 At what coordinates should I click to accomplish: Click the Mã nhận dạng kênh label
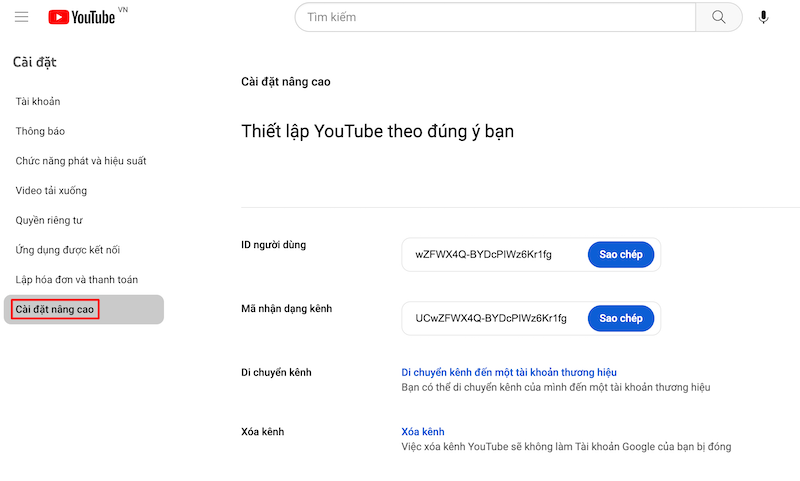[287, 309]
